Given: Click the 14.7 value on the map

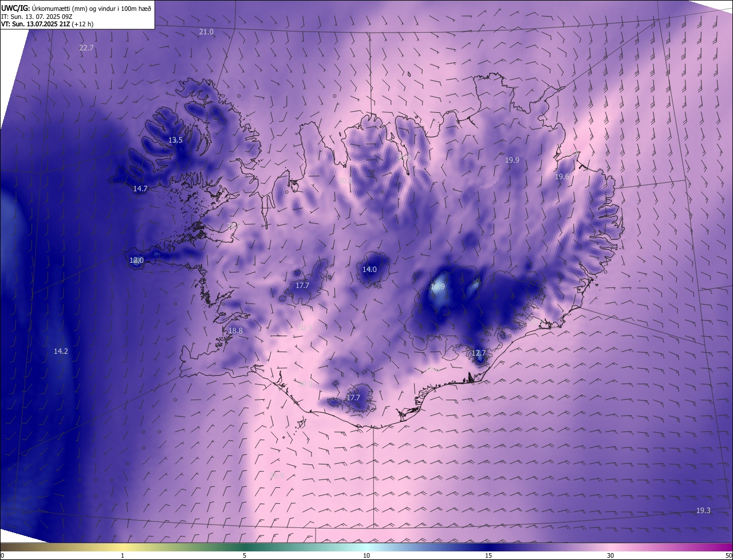Looking at the screenshot, I should pos(140,188).
